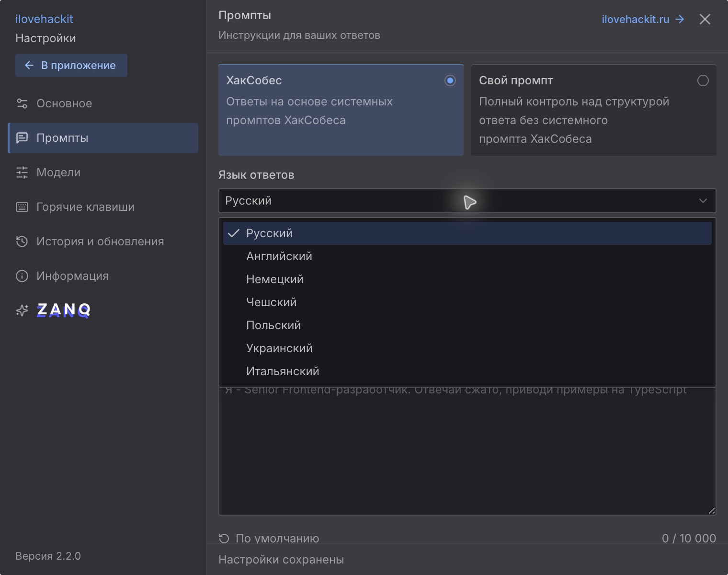Click the Модели tuning icon
Image resolution: width=728 pixels, height=575 pixels.
pyautogui.click(x=22, y=172)
